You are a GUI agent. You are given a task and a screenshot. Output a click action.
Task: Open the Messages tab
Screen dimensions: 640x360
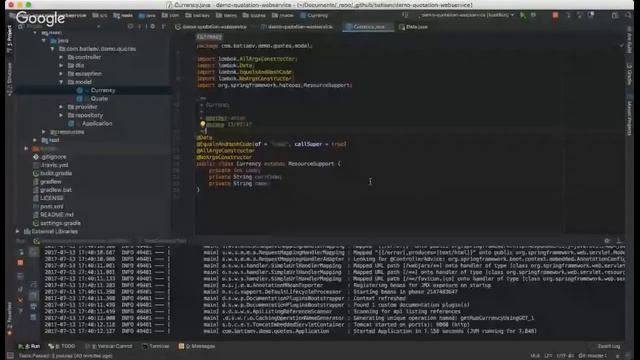198,346
